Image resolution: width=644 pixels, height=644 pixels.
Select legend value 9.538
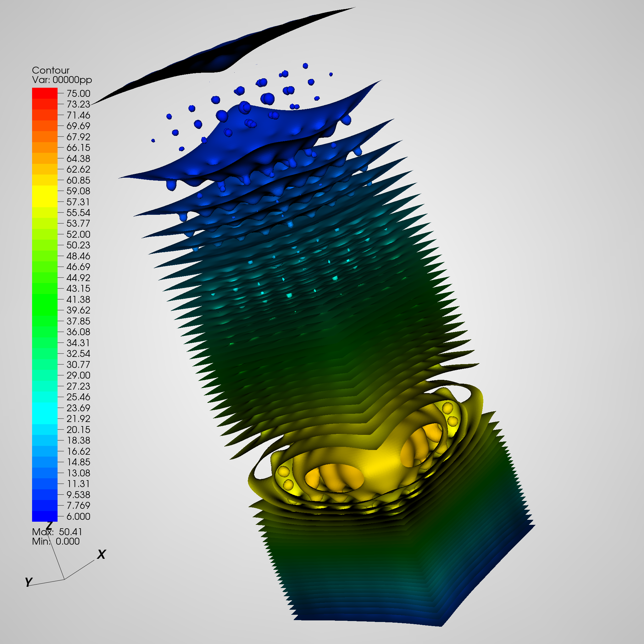tap(78, 494)
